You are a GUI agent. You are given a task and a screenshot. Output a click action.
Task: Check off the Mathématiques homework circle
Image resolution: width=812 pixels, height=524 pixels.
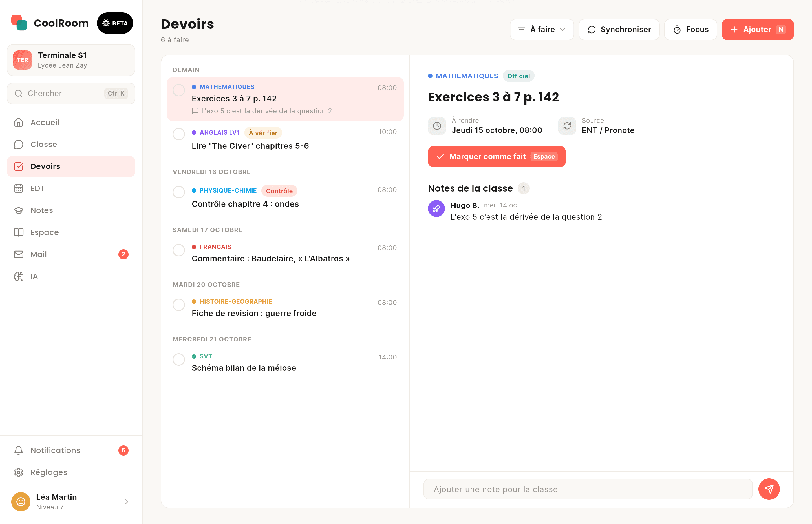pos(179,90)
